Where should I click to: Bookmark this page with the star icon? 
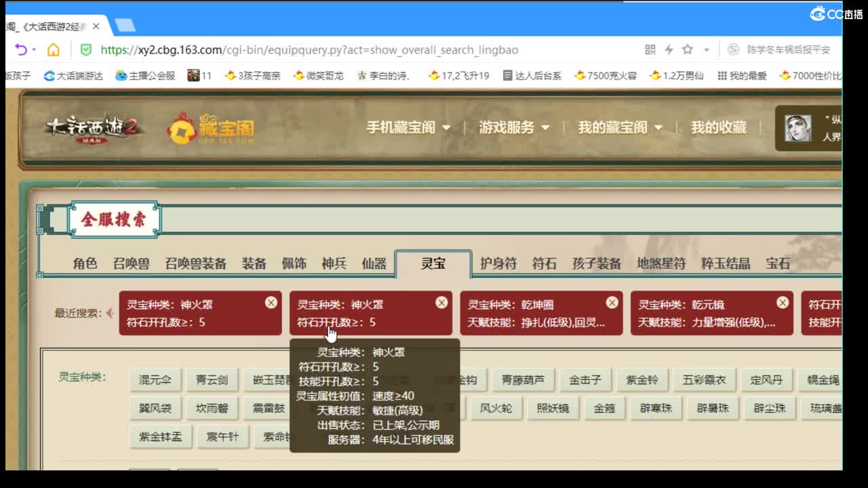point(687,49)
